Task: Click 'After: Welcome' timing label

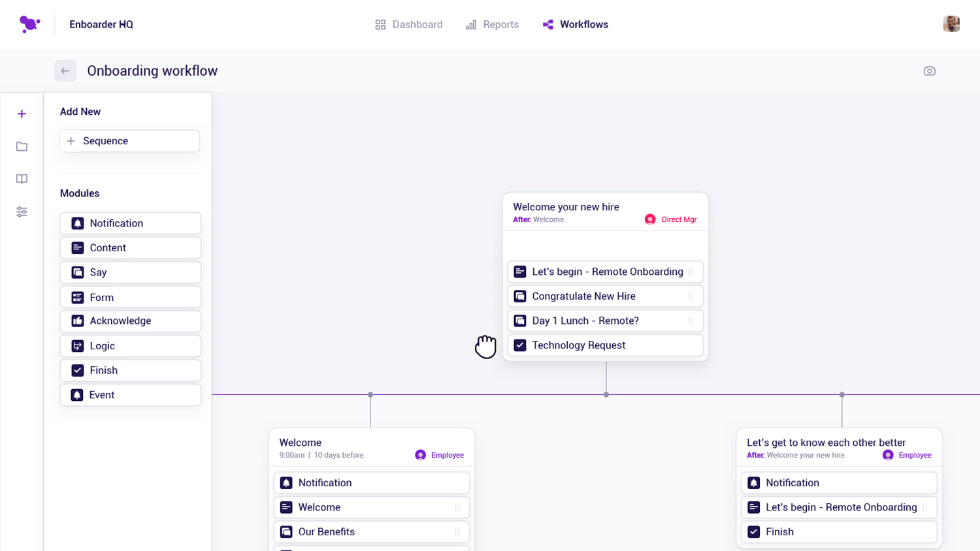Action: (x=538, y=220)
